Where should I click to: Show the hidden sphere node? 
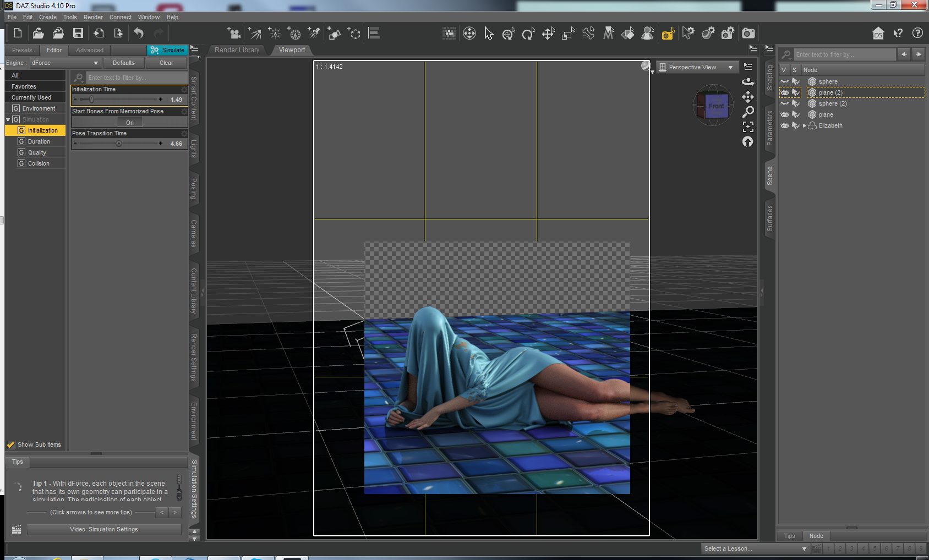point(785,81)
